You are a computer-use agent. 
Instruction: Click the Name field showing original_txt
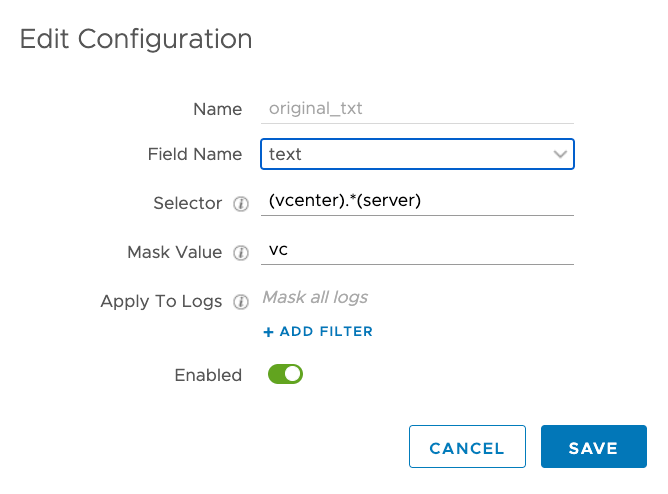416,109
